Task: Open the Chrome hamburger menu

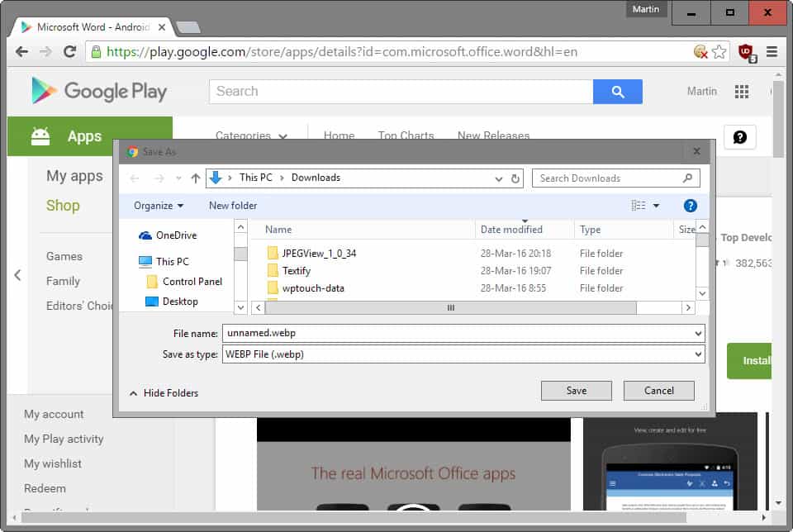Action: 772,51
